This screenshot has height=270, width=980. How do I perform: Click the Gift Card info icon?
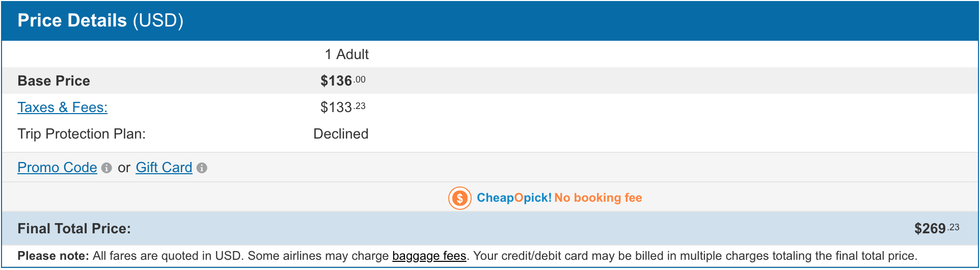tap(202, 168)
